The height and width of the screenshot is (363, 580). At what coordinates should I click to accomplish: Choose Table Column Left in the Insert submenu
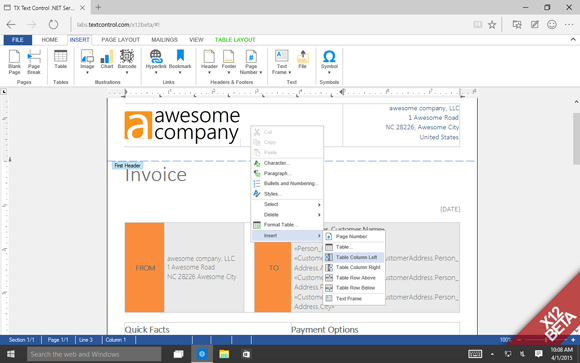(354, 257)
